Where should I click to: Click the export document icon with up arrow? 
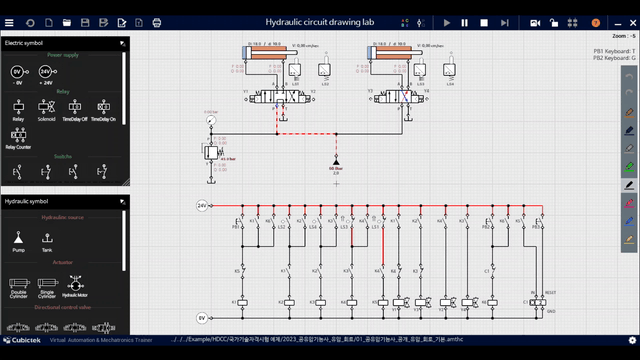coord(139,22)
